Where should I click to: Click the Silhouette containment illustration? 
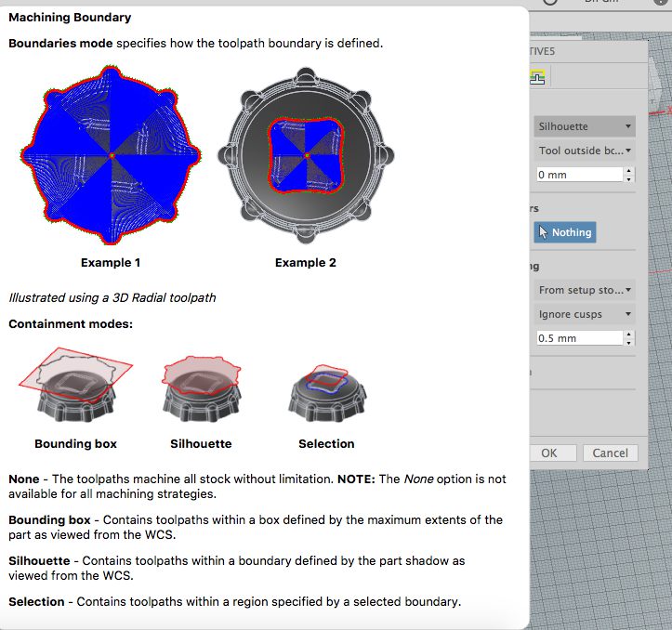[x=202, y=389]
